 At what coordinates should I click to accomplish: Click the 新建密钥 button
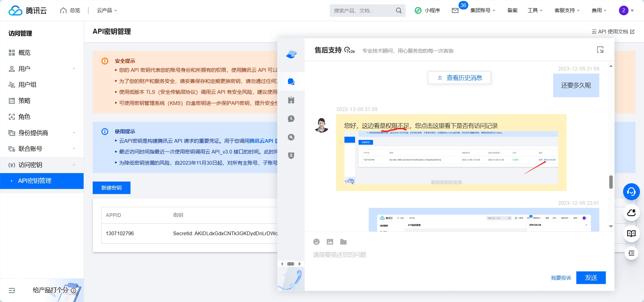pos(112,188)
